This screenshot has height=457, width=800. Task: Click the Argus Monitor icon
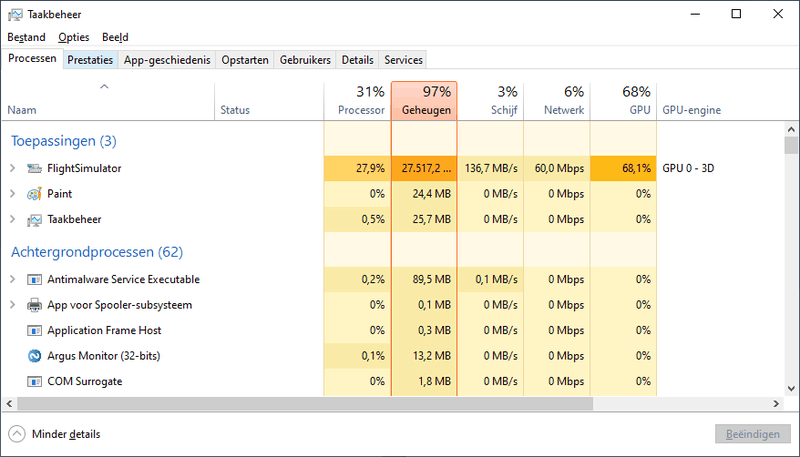[34, 356]
